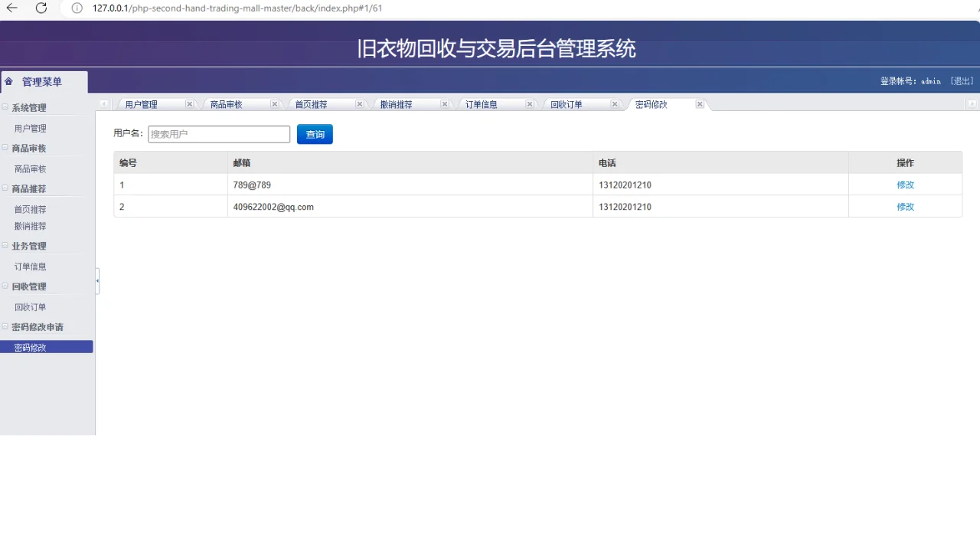Click 修改 for record number 1
This screenshot has width=980, height=553.
(x=905, y=185)
